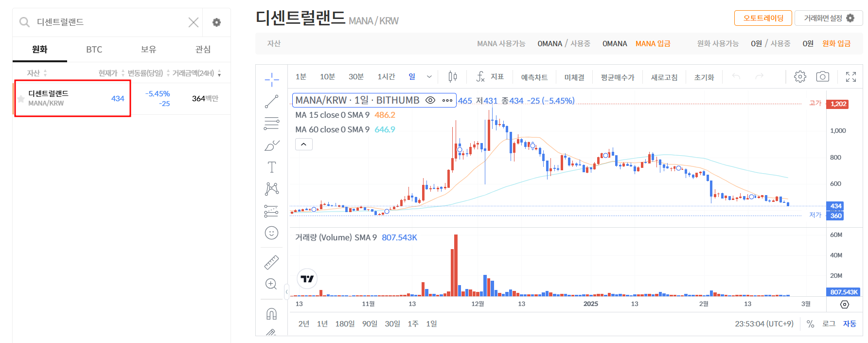Switch to the 관심 tab

click(203, 50)
